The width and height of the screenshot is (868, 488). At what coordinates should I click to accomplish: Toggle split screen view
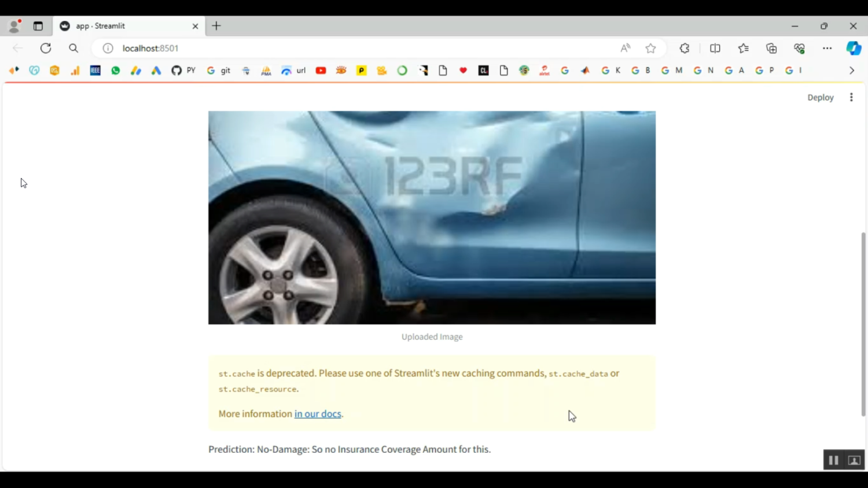715,48
